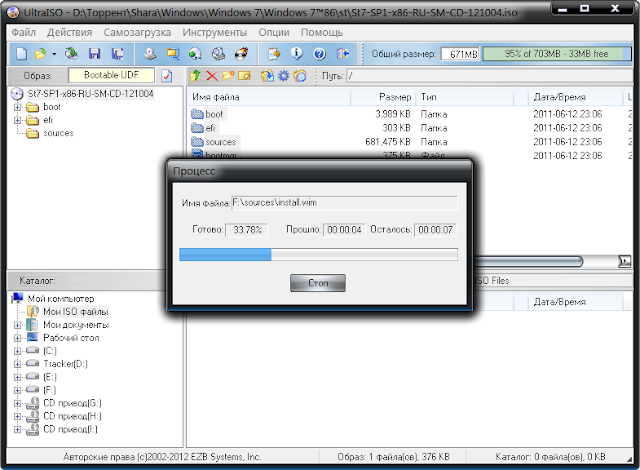
Task: Go up one folder with green arrow icon
Action: tap(196, 75)
